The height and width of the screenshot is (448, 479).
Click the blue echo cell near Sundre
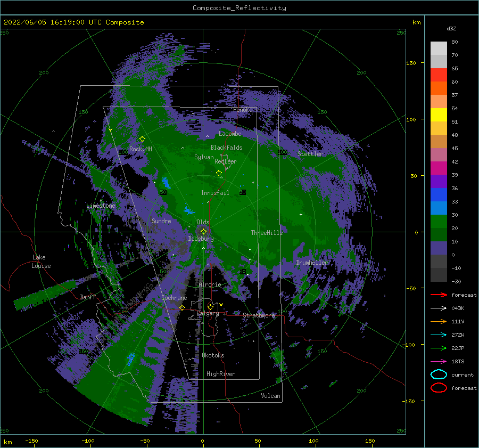coord(188,210)
